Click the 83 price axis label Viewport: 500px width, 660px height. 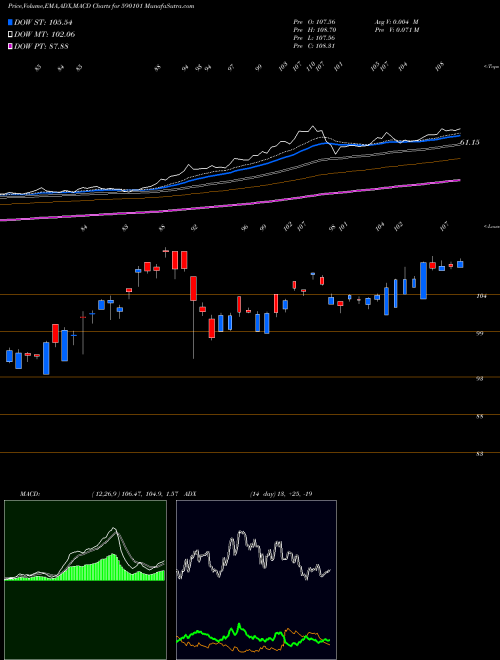[482, 454]
